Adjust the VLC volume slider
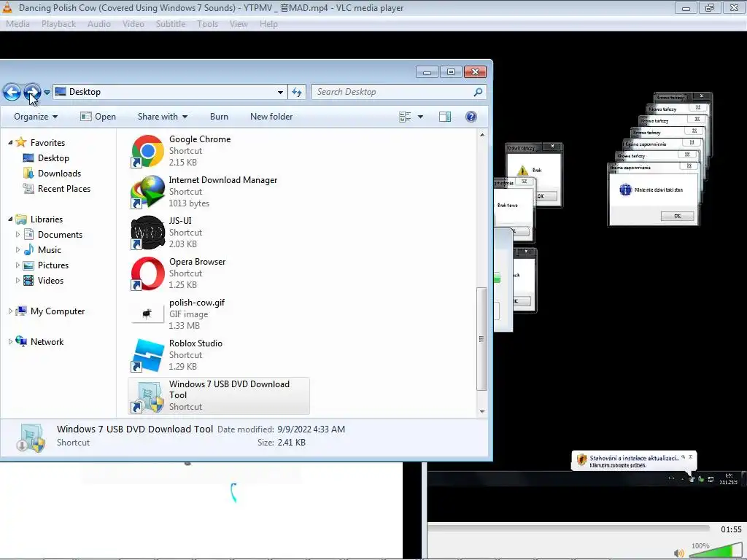The height and width of the screenshot is (560, 747). pos(716,550)
